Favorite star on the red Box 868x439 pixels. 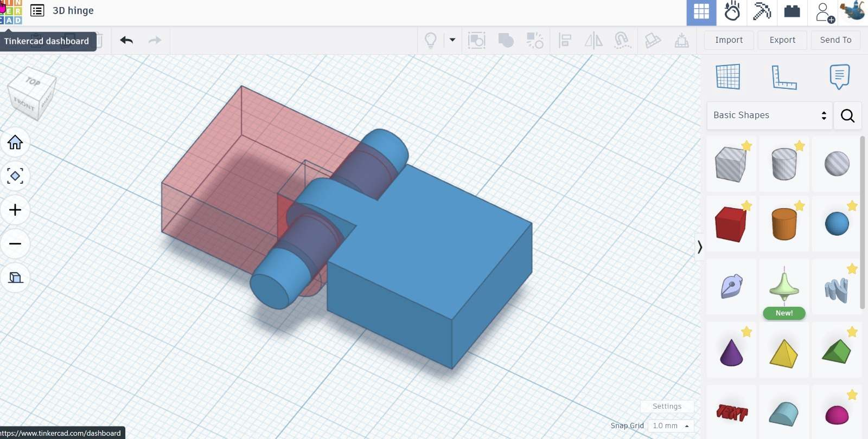[746, 205]
